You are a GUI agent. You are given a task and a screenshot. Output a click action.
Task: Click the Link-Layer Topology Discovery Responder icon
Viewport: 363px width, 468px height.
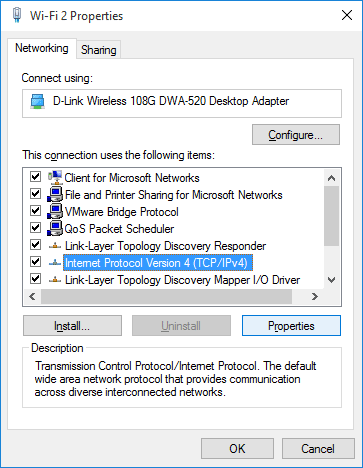click(x=55, y=246)
